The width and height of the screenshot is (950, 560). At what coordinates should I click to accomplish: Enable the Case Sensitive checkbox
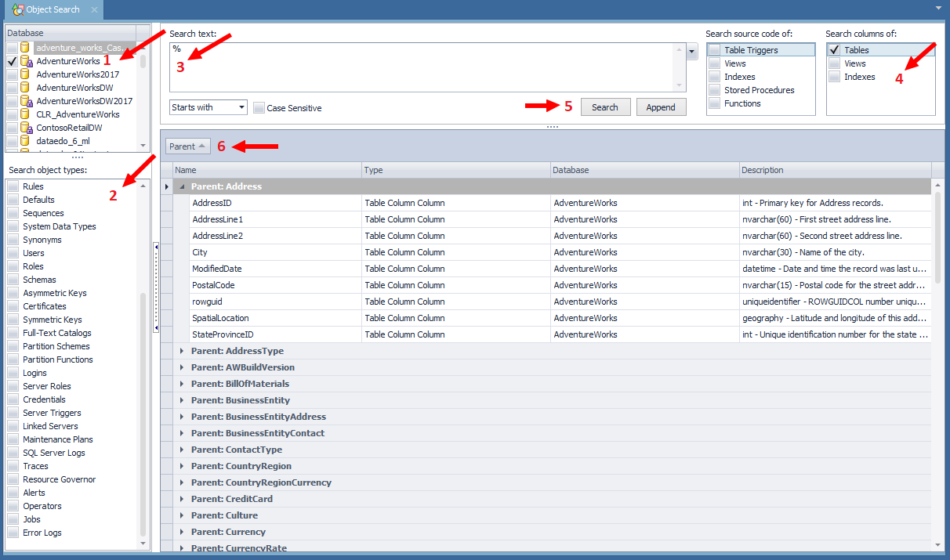(259, 108)
